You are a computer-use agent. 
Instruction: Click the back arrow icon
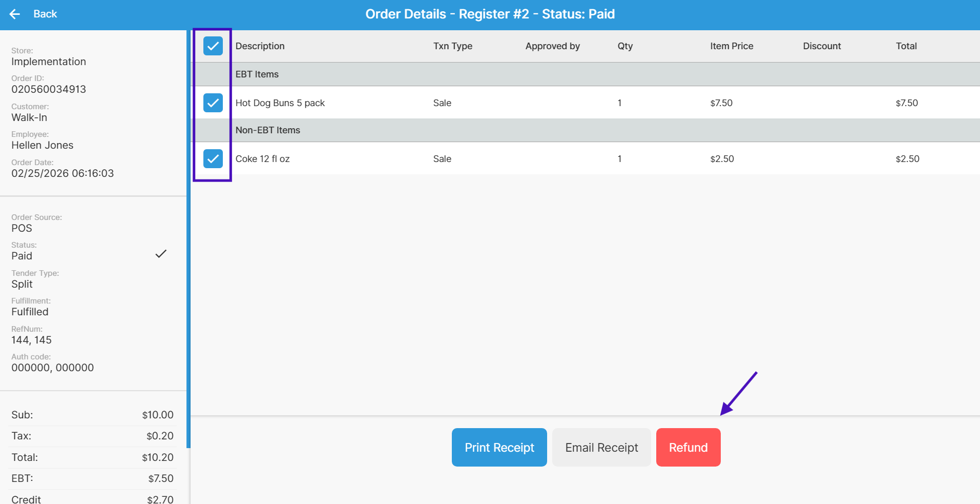pos(15,14)
